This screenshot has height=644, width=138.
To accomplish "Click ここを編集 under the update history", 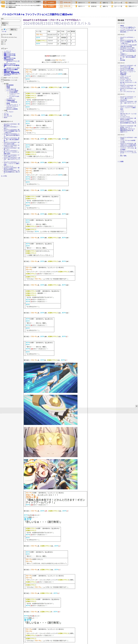I will pos(120,162).
